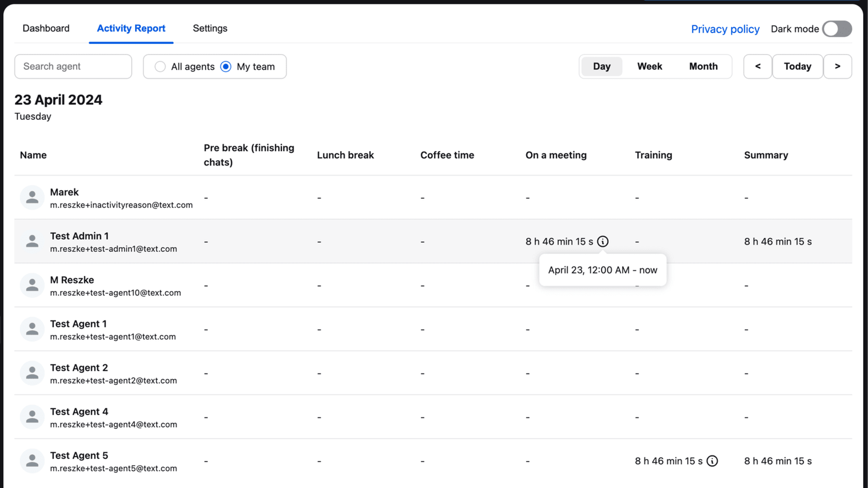This screenshot has height=488, width=868.
Task: Click On a meeting column header
Action: [556, 155]
